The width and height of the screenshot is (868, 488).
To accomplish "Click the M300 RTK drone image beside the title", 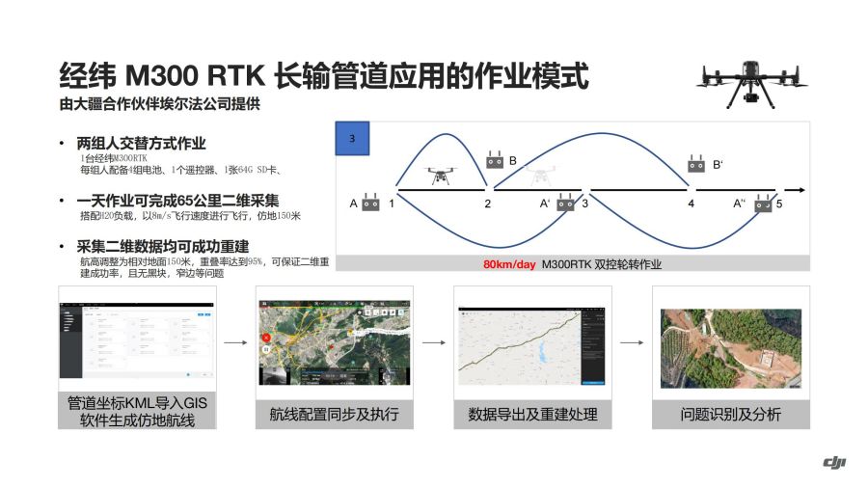I will (x=751, y=84).
